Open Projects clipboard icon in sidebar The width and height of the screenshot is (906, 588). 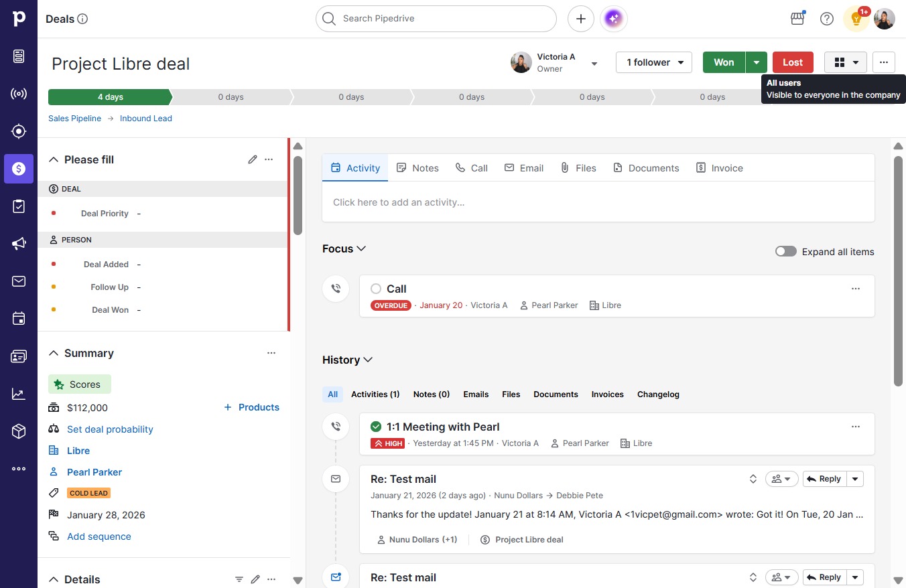19,206
